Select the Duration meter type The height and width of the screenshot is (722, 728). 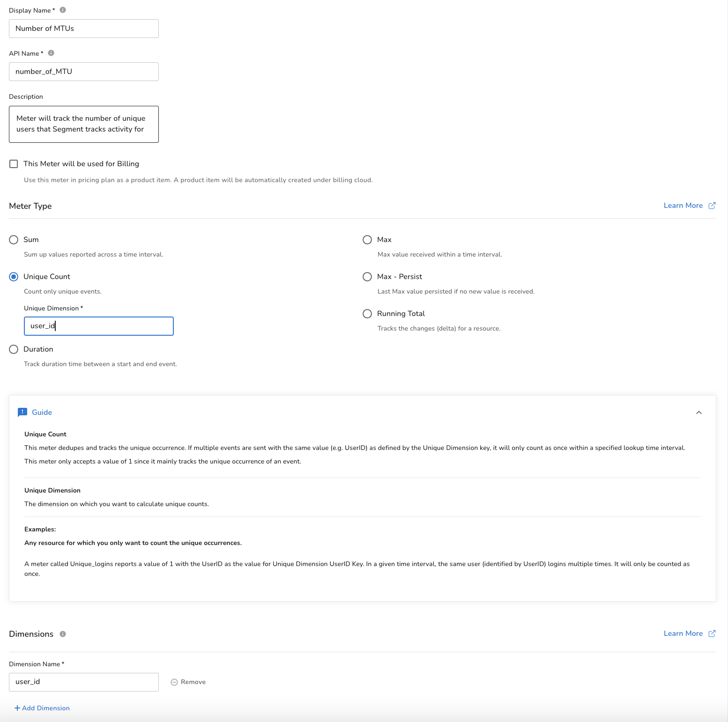(14, 349)
